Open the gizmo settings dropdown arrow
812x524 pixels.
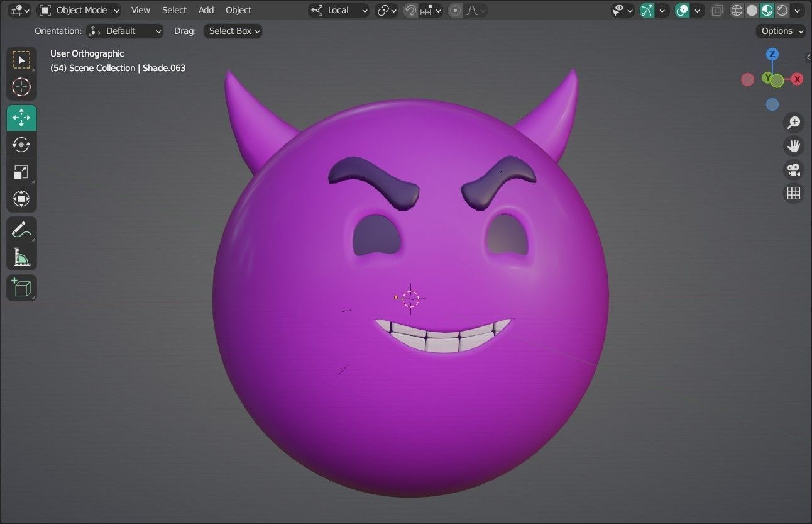tap(662, 10)
